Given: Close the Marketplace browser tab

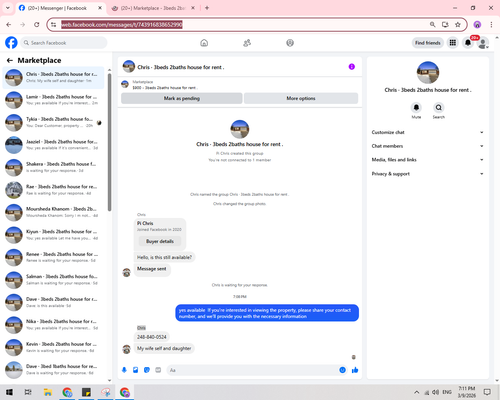Looking at the screenshot, I should pyautogui.click(x=193, y=8).
